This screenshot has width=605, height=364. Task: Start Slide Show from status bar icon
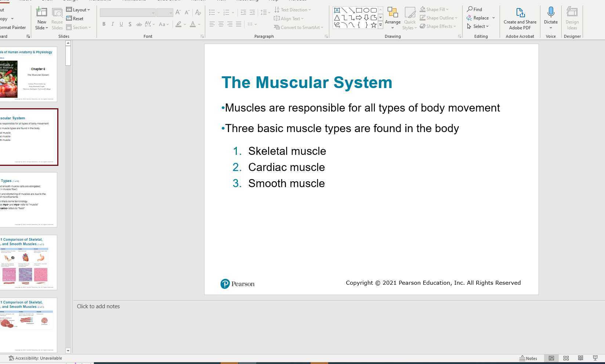tap(595, 358)
